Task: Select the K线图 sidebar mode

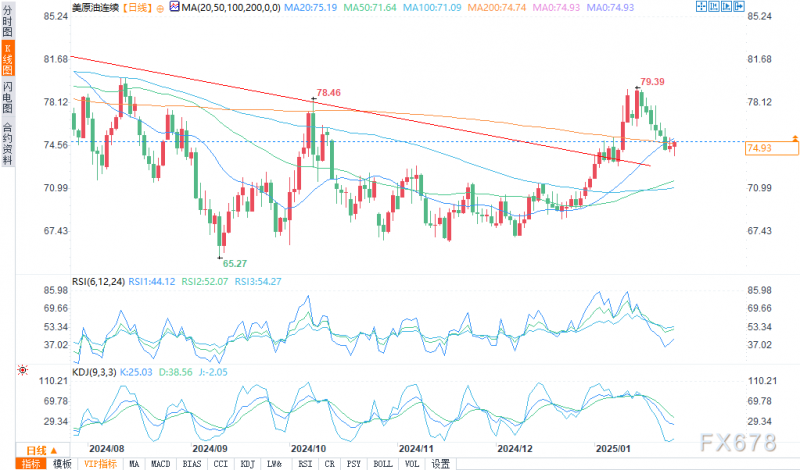Action: tap(8, 59)
